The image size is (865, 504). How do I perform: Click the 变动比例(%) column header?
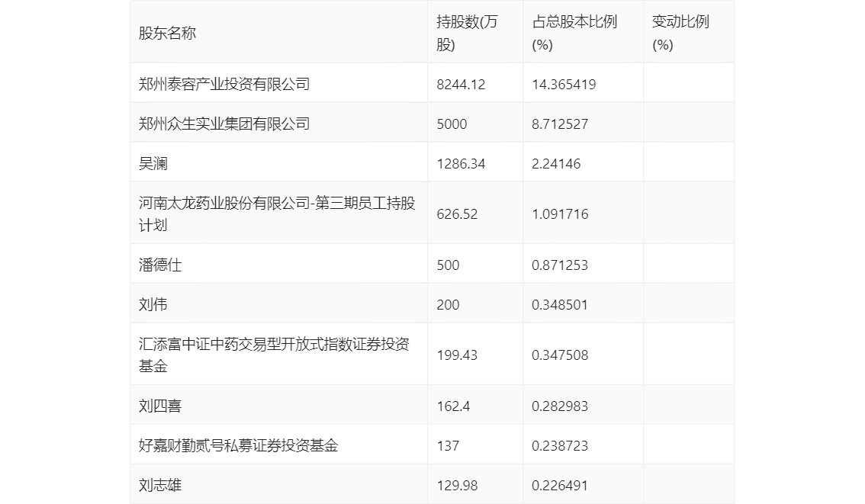click(x=680, y=33)
